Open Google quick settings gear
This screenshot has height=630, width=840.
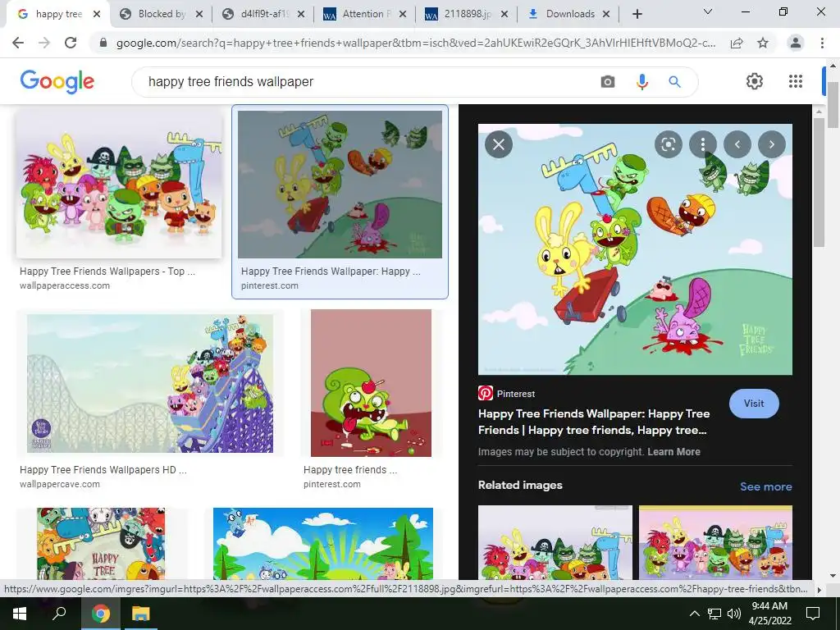tap(755, 81)
